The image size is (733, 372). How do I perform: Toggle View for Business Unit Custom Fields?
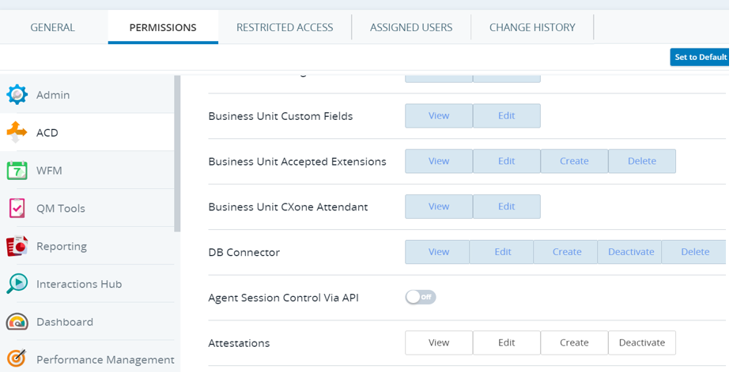tap(438, 115)
